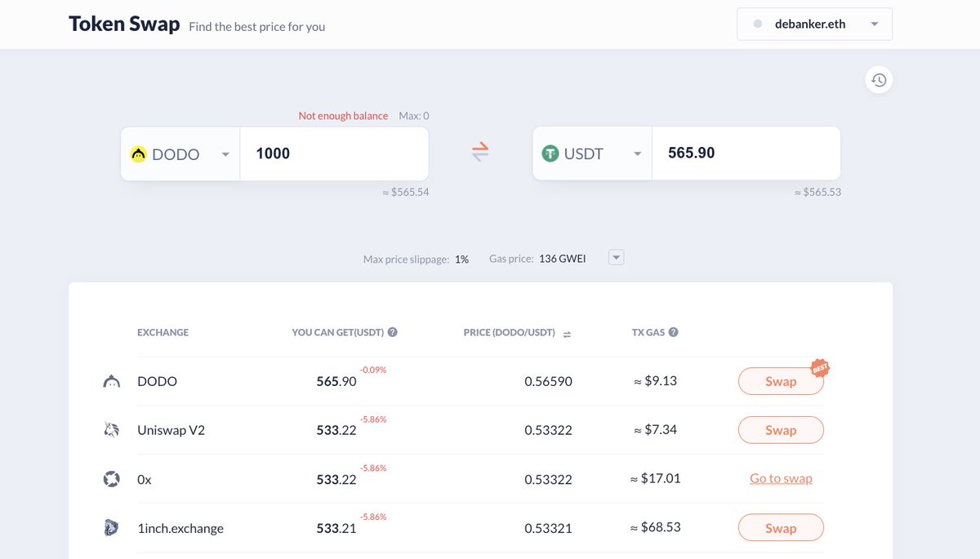980x559 pixels.
Task: Click the ≈ $17.01 gas cost
Action: click(655, 478)
